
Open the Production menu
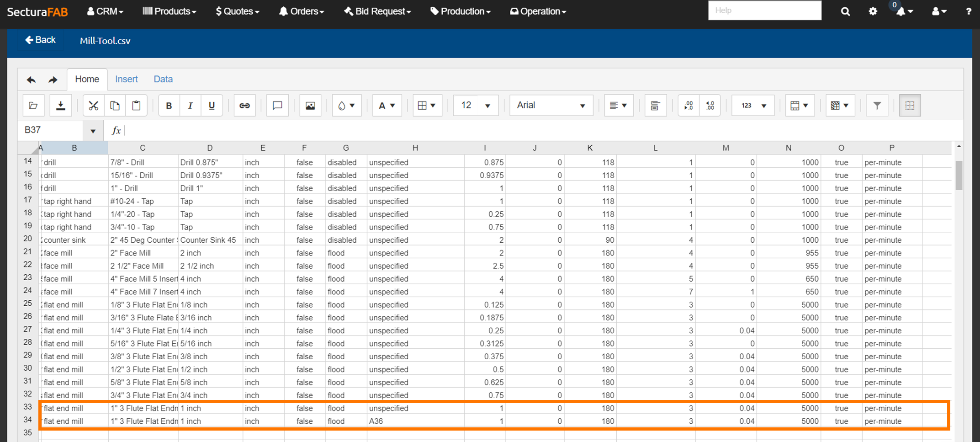coord(461,11)
